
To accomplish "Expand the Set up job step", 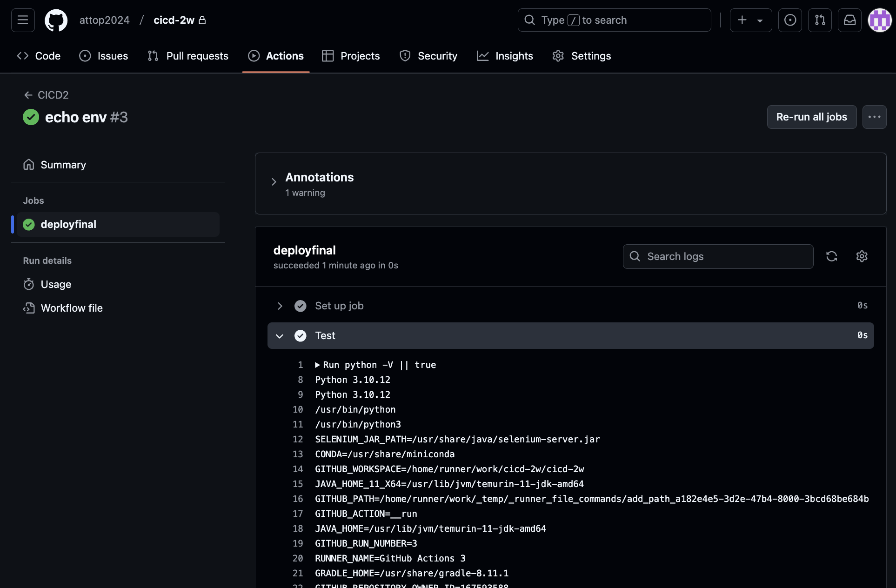I will coord(280,306).
